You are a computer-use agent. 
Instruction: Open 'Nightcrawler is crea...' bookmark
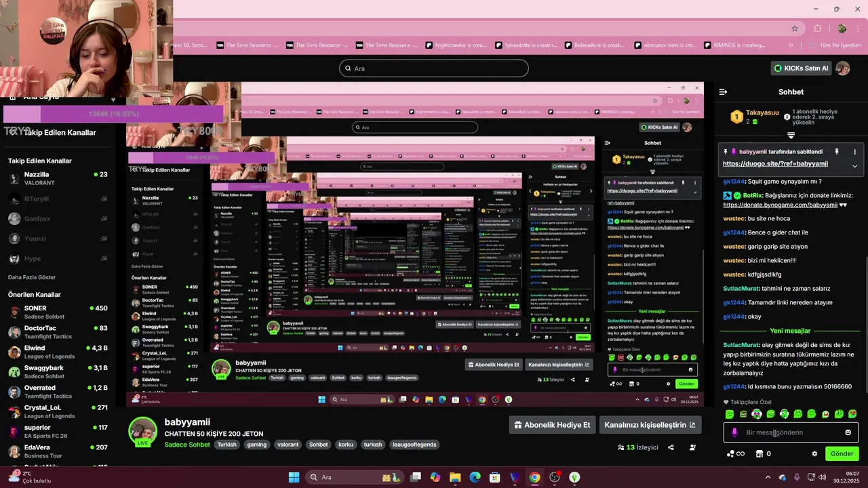coord(456,45)
